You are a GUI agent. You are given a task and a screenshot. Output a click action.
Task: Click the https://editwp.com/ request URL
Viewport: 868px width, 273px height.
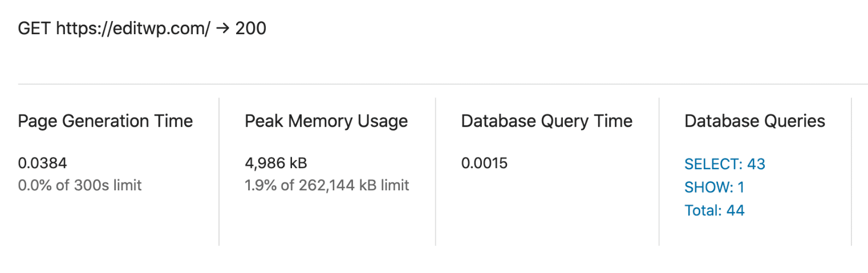[x=133, y=28]
